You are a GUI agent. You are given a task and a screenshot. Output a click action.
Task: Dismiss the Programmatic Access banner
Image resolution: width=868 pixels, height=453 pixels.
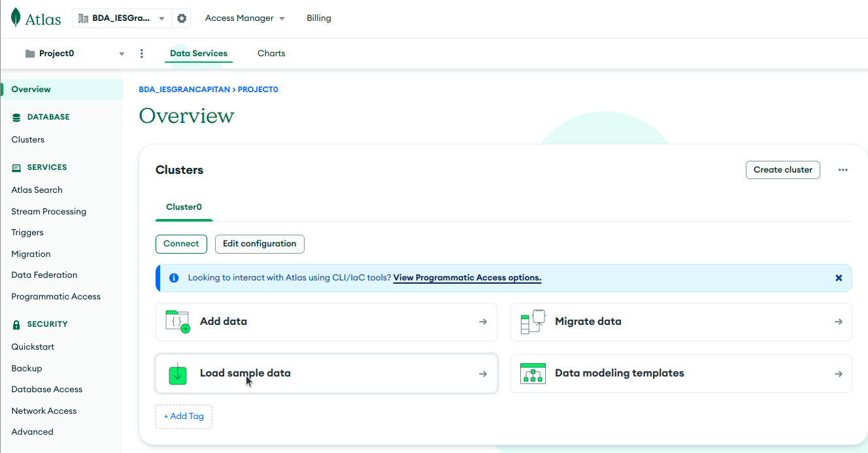pyautogui.click(x=839, y=278)
